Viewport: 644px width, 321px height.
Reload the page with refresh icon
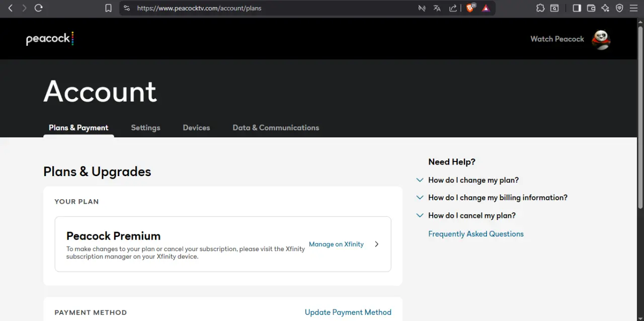39,8
